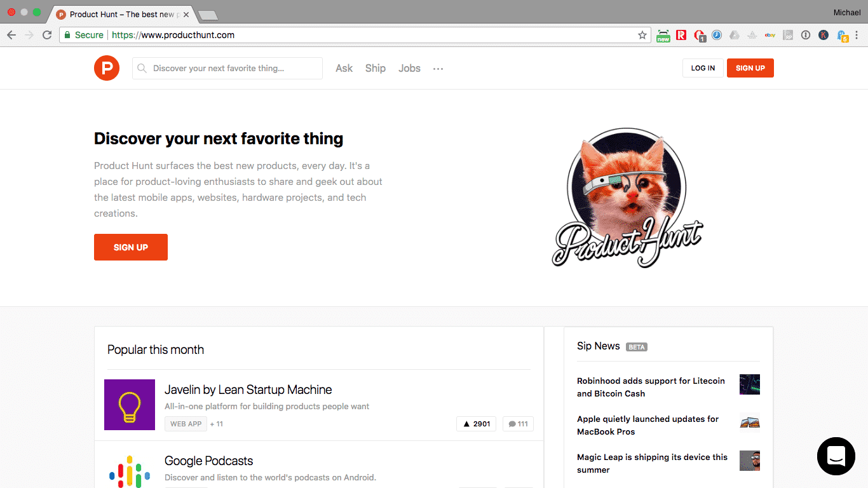Click the Robinhood story thumbnail
868x488 pixels.
point(750,384)
